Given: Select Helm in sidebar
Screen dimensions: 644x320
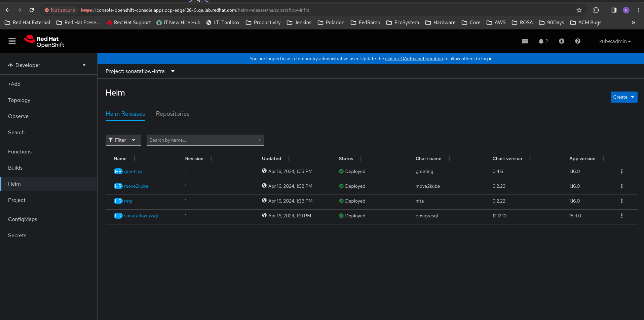Looking at the screenshot, I should pyautogui.click(x=48, y=184).
